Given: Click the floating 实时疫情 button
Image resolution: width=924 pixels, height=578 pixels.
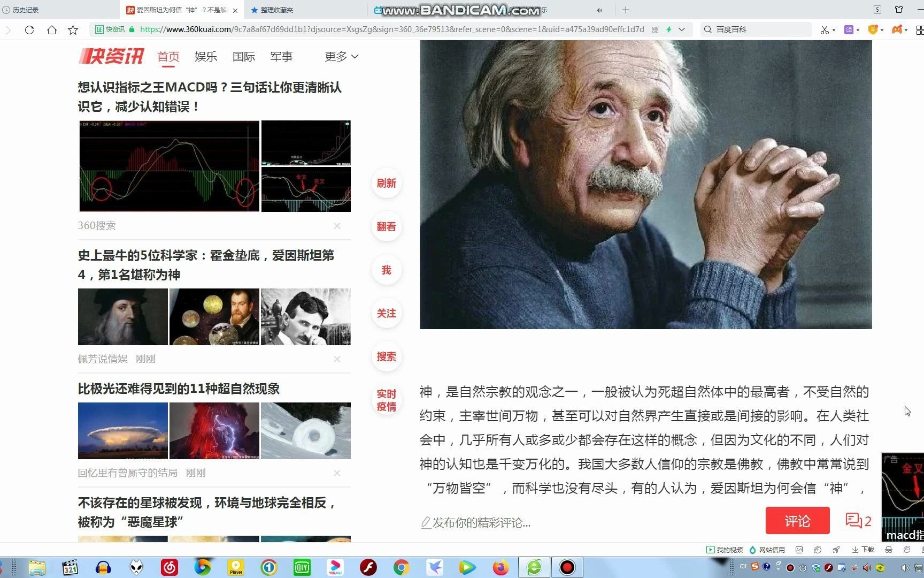Looking at the screenshot, I should 387,400.
